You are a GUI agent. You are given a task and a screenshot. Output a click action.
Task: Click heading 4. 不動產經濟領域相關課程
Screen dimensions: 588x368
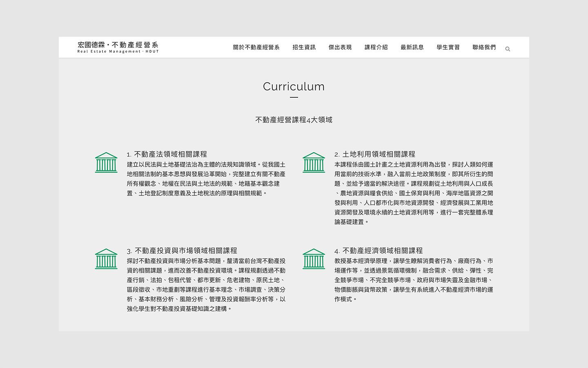click(378, 251)
